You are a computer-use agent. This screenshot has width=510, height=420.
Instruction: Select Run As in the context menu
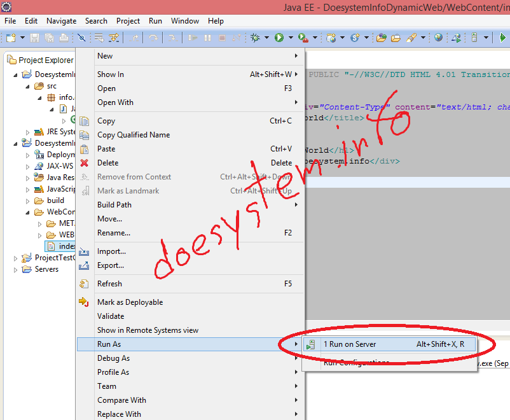pos(190,344)
